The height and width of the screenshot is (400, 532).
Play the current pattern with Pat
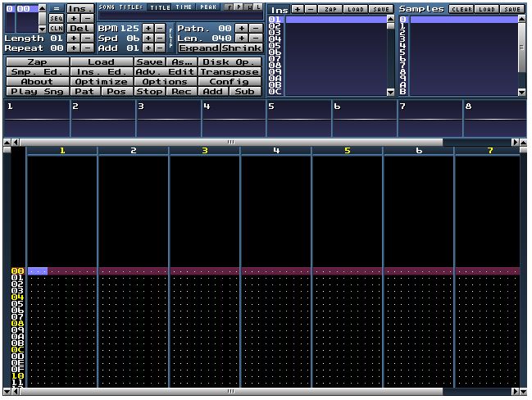point(84,91)
